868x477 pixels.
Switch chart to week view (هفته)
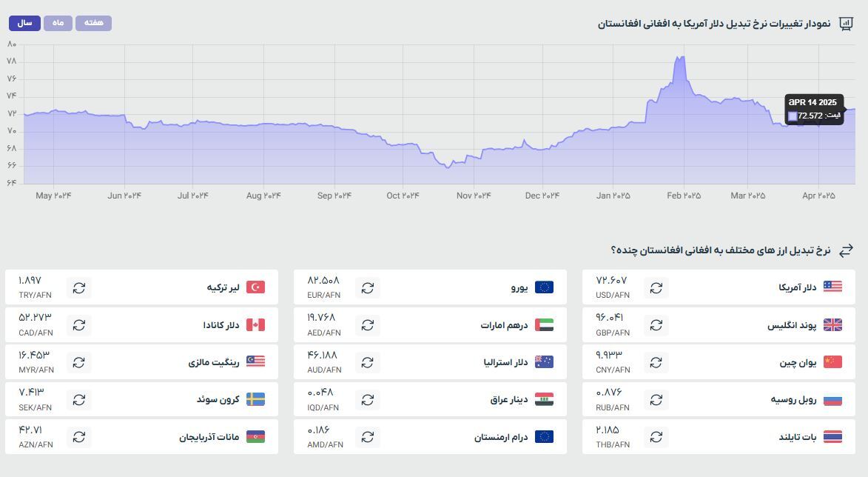(93, 23)
